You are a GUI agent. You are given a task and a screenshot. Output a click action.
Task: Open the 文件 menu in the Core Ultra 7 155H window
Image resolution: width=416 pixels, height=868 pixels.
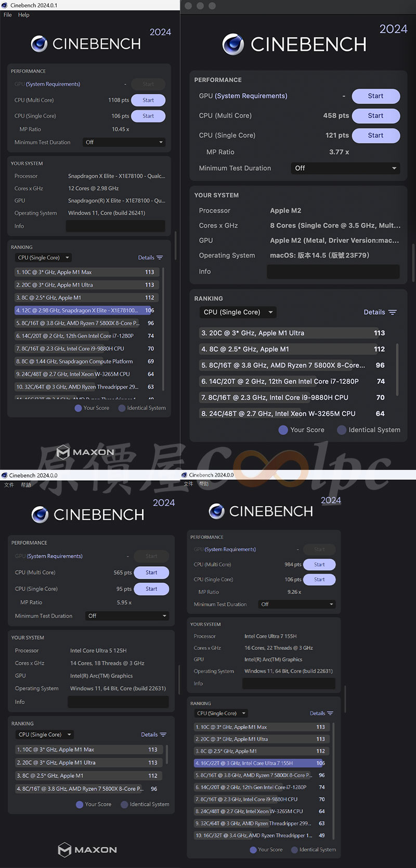(x=189, y=483)
